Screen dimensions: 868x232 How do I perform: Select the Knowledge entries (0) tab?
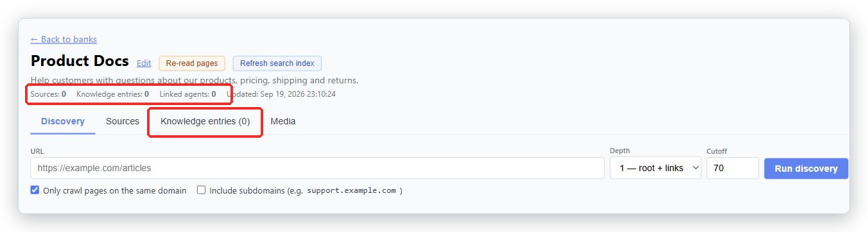tap(205, 121)
